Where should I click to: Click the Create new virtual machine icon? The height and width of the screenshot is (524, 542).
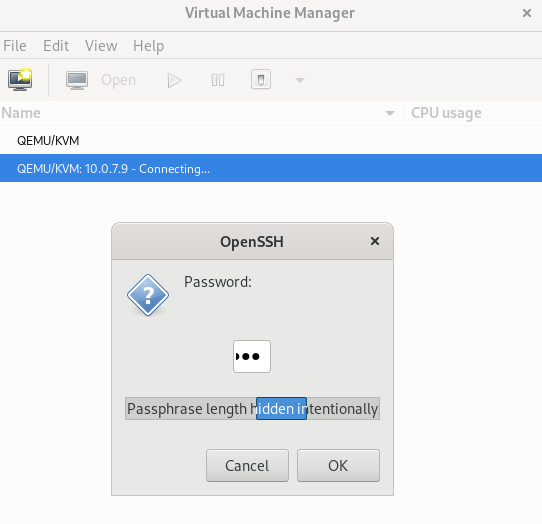(x=20, y=80)
